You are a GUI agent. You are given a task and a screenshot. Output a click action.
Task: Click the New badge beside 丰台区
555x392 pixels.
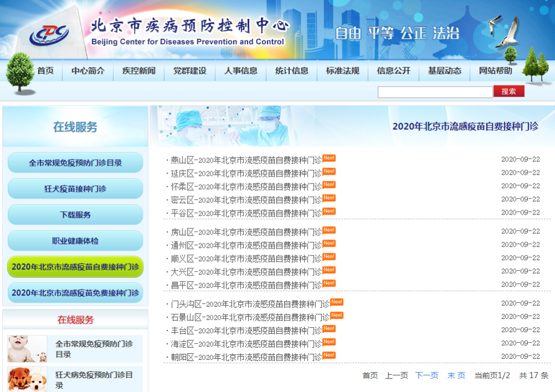point(329,328)
